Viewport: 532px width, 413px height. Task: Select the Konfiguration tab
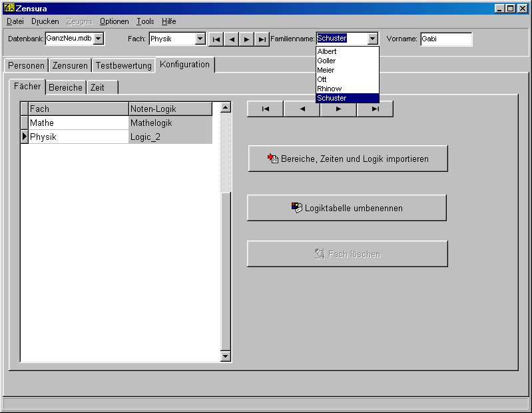point(185,65)
